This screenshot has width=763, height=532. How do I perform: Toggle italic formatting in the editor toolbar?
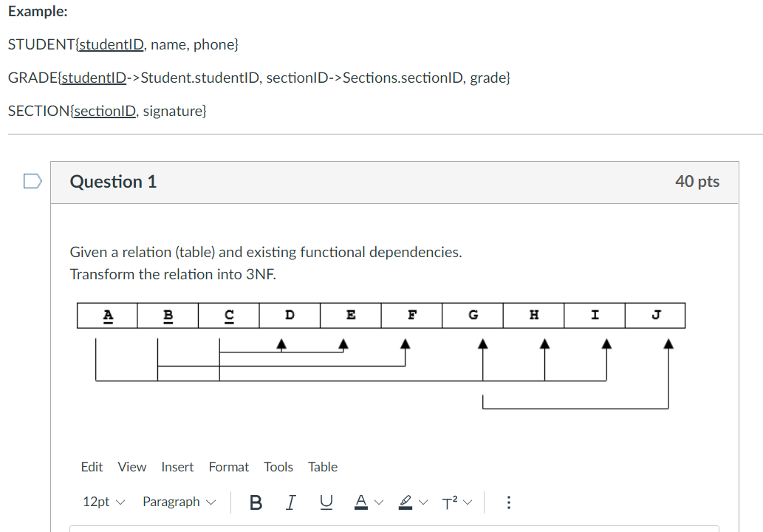290,502
